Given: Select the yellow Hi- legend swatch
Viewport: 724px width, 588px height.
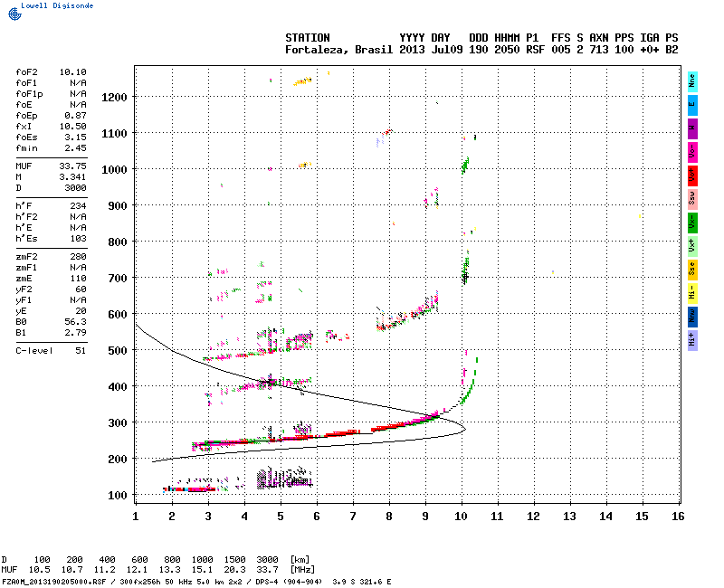Looking at the screenshot, I should tap(692, 293).
